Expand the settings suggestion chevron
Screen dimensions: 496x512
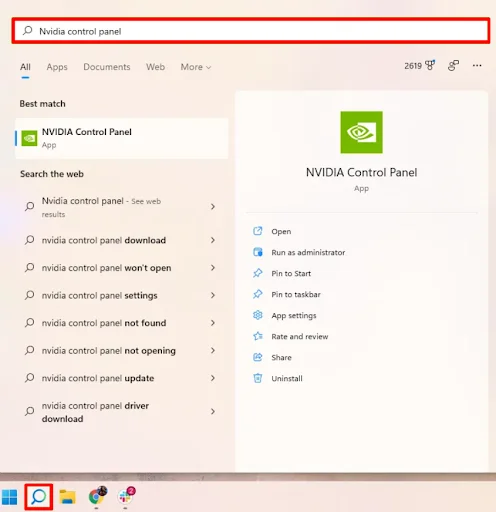click(213, 295)
